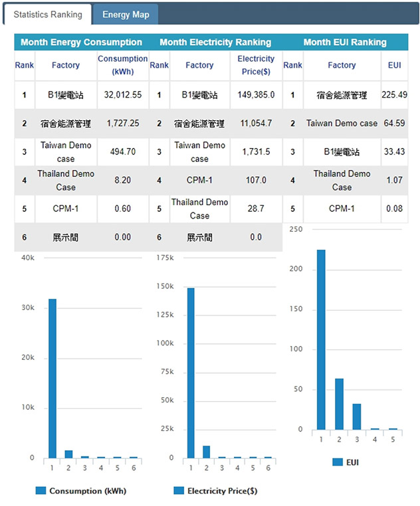Click Taiwan Demo case in electricity ranking
Viewport: 420px width, 506px height.
click(x=199, y=152)
